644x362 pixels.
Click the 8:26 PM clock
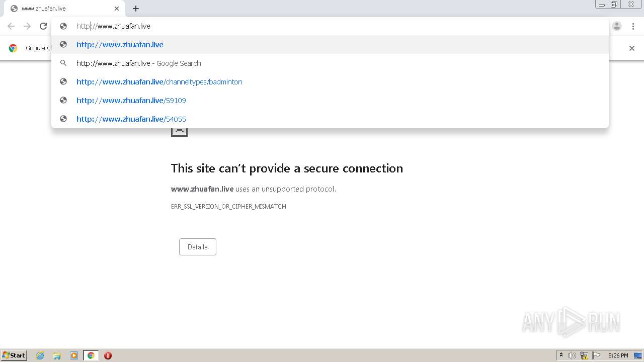click(x=618, y=355)
